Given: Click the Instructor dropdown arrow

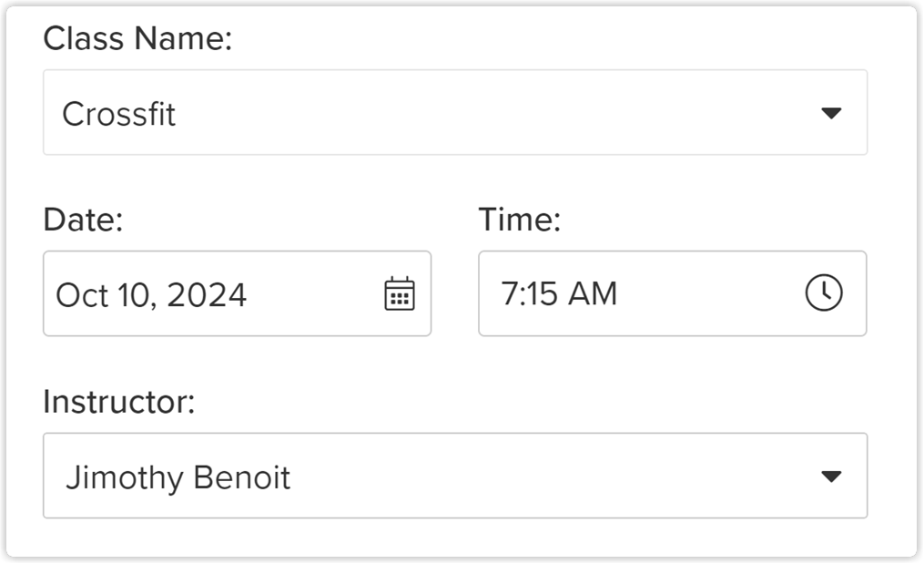Looking at the screenshot, I should point(831,477).
